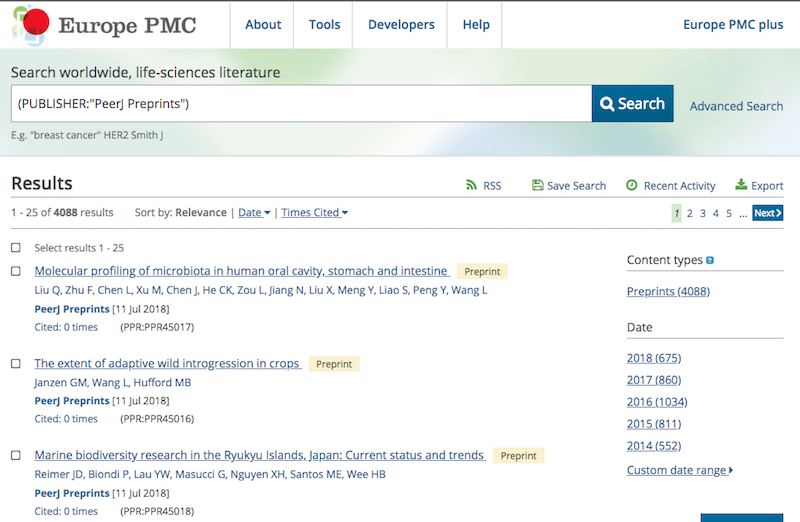
Task: Click the PPR:PPR45018 identifier text
Action: pos(157,511)
